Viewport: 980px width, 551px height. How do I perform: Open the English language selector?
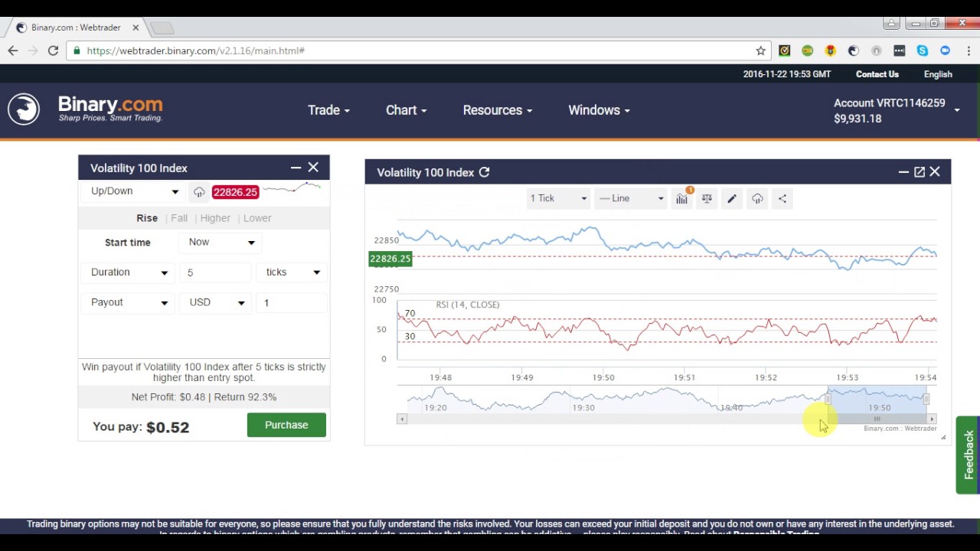(938, 74)
